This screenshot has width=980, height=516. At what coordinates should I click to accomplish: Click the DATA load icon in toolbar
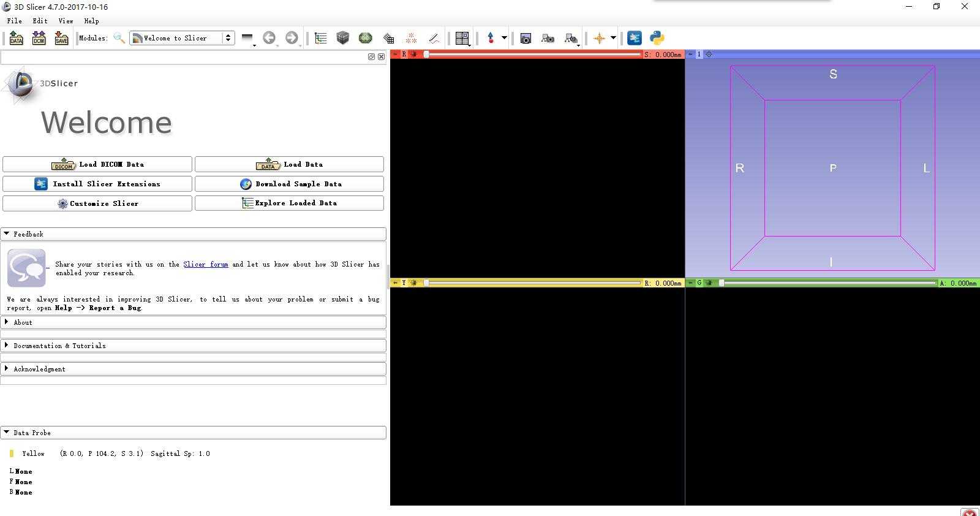(17, 38)
